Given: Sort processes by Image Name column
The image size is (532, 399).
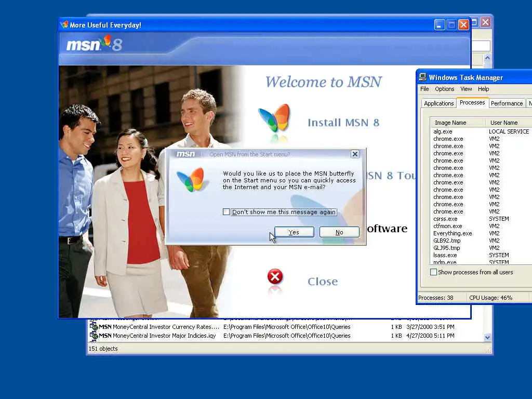Looking at the screenshot, I should 458,123.
